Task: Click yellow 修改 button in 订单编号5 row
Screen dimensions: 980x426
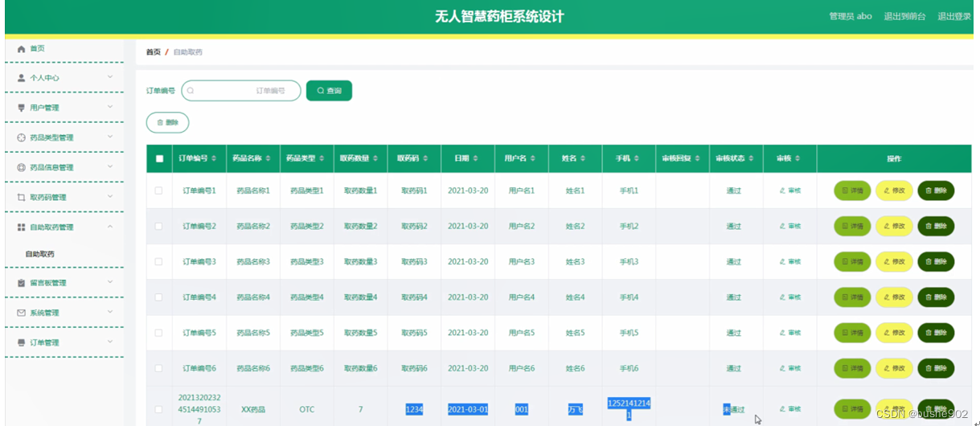Action: 894,332
